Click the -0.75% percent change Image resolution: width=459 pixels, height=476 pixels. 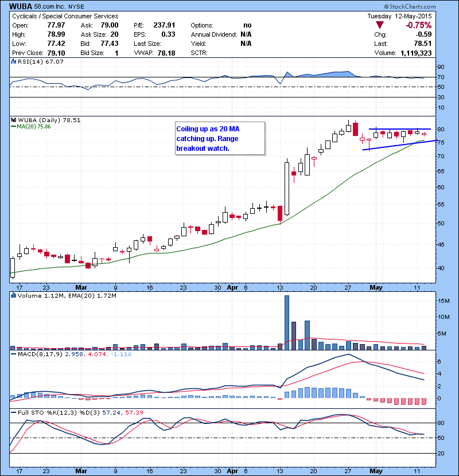point(419,25)
